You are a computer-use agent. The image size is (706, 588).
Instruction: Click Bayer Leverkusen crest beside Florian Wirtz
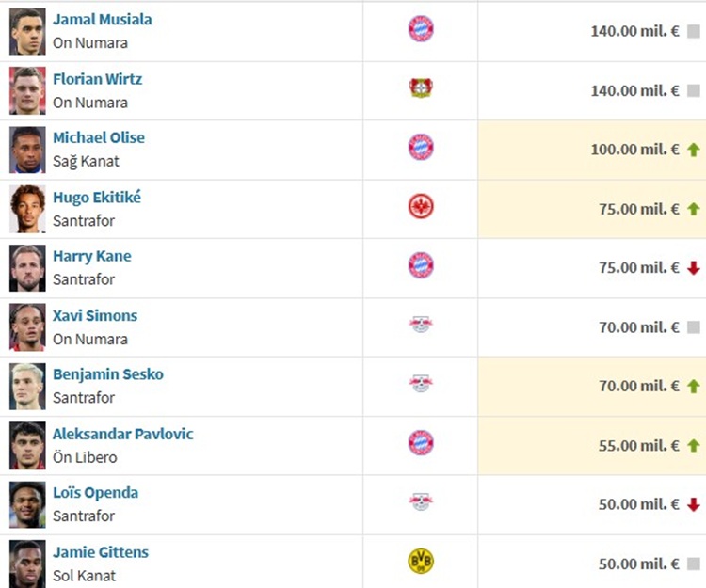(x=421, y=88)
